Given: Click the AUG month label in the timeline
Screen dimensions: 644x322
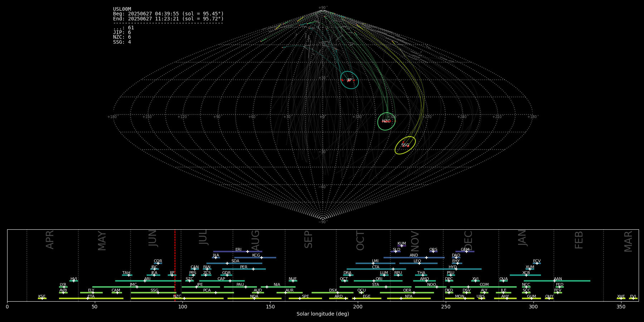Looking at the screenshot, I should 255,241.
